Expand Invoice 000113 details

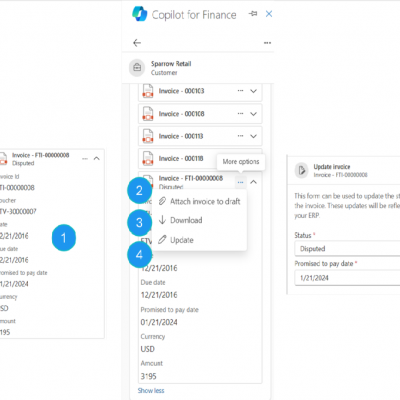pyautogui.click(x=253, y=136)
